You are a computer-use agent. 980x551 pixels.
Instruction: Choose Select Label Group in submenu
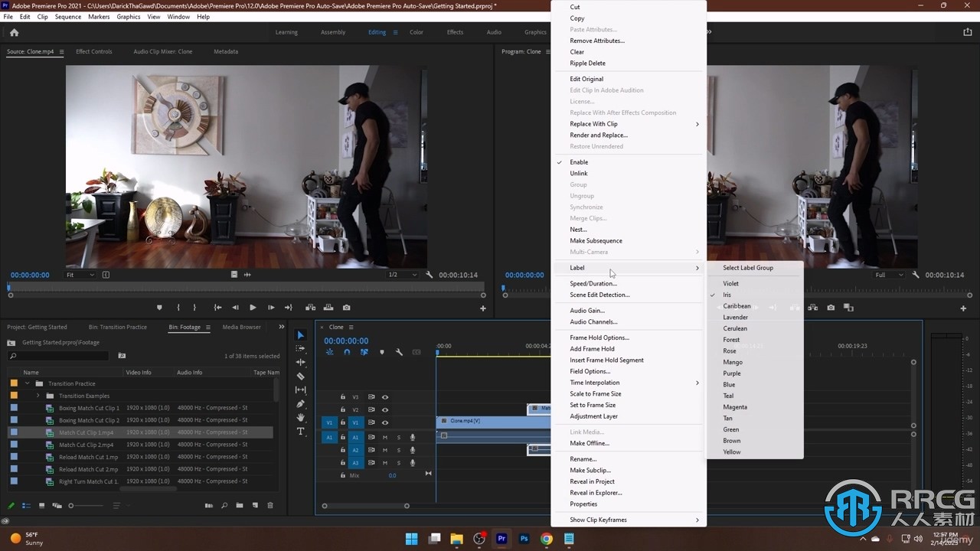coord(748,268)
